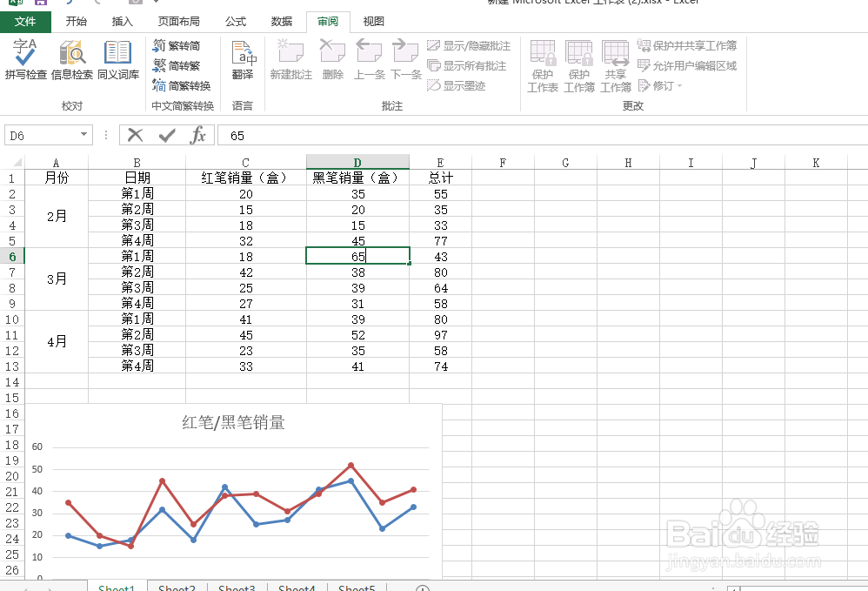Open the Name Box dropdown
The image size is (868, 591).
pos(83,136)
